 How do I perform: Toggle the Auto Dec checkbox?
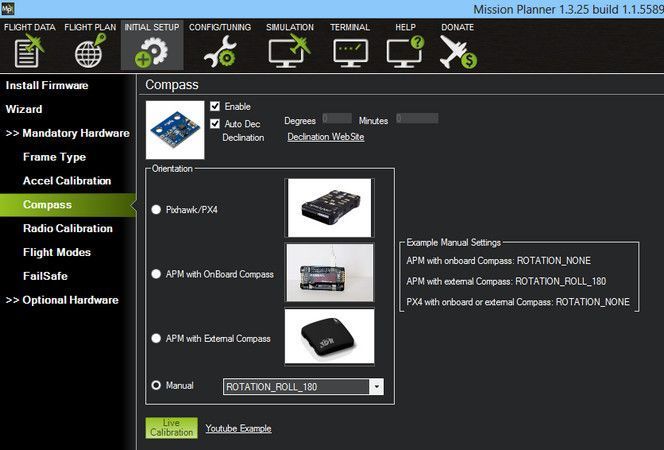[x=215, y=124]
